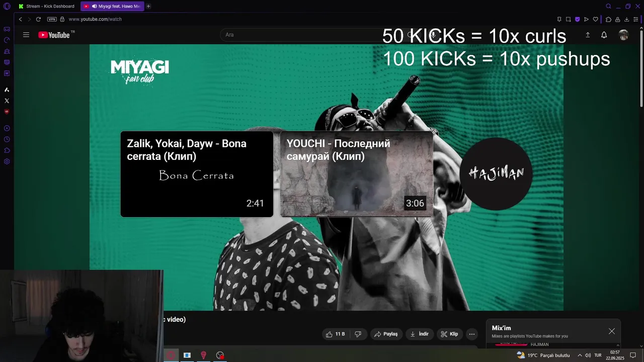Go back to the previous page
The image size is (644, 362).
[x=20, y=19]
